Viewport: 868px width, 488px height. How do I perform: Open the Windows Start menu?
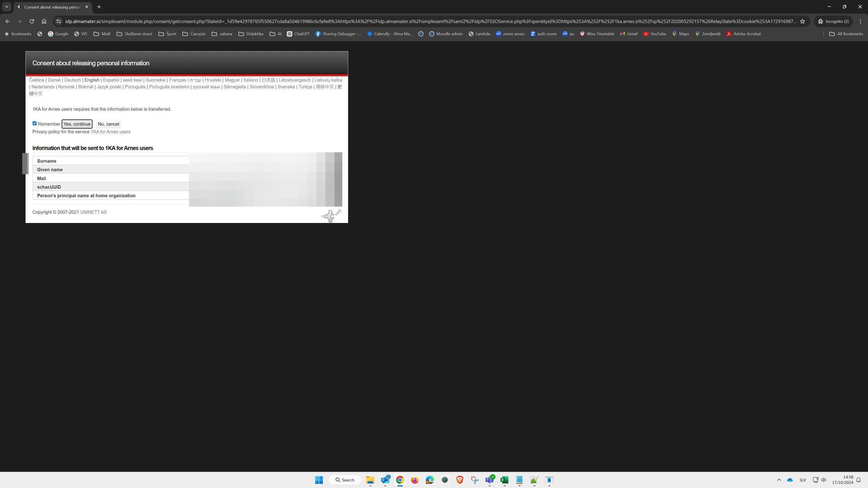319,480
